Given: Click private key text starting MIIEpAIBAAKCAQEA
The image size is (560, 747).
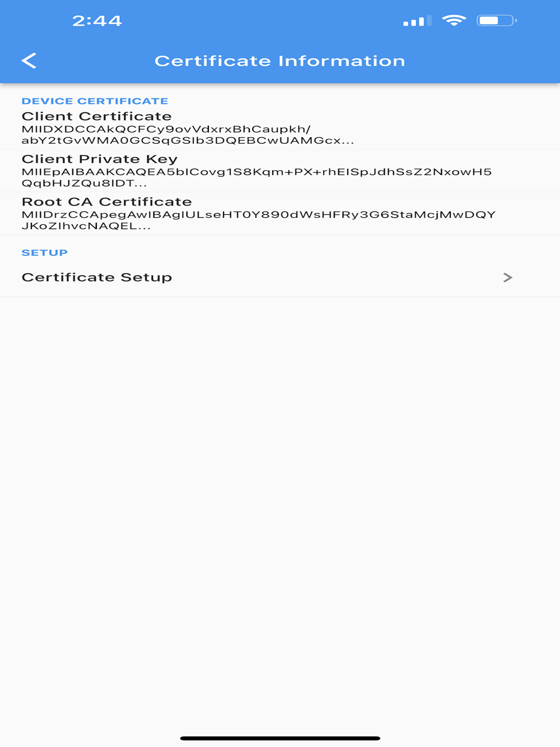Looking at the screenshot, I should click(x=257, y=172).
